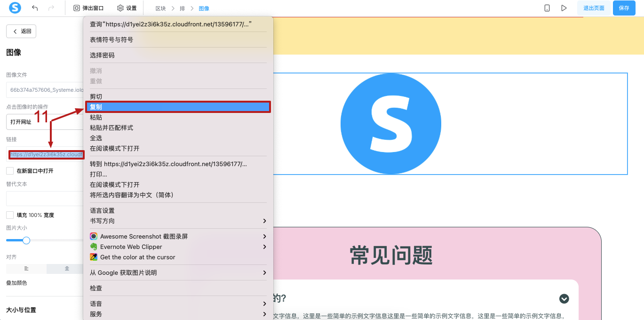Choose 选择密码 from context menu
The width and height of the screenshot is (644, 320).
coord(178,55)
